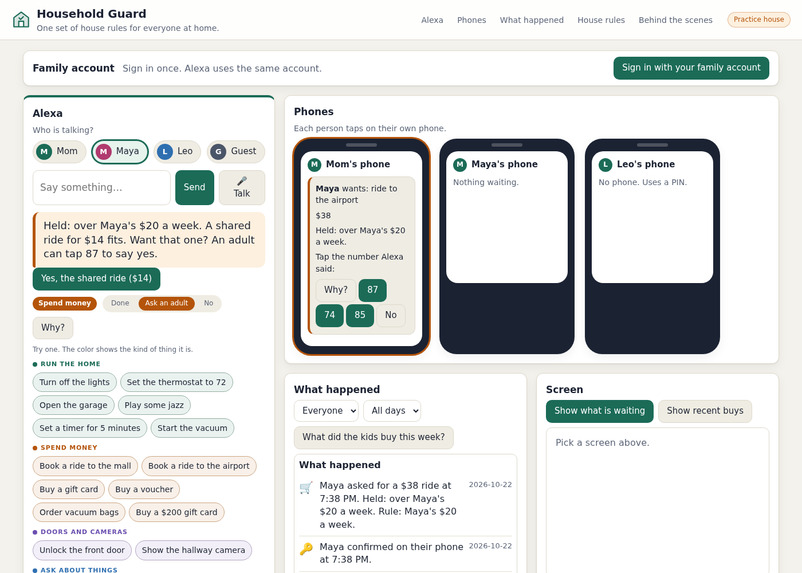Viewport: 802px width, 573px height.
Task: Try Set the thermostat to 72 suggestion
Action: point(176,382)
